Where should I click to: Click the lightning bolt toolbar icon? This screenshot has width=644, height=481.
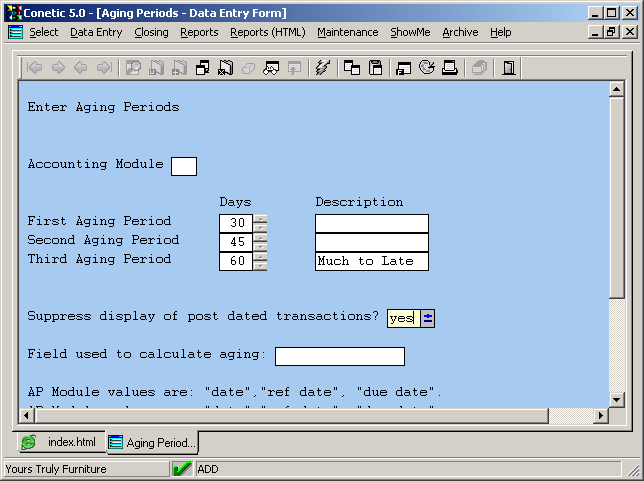point(322,68)
